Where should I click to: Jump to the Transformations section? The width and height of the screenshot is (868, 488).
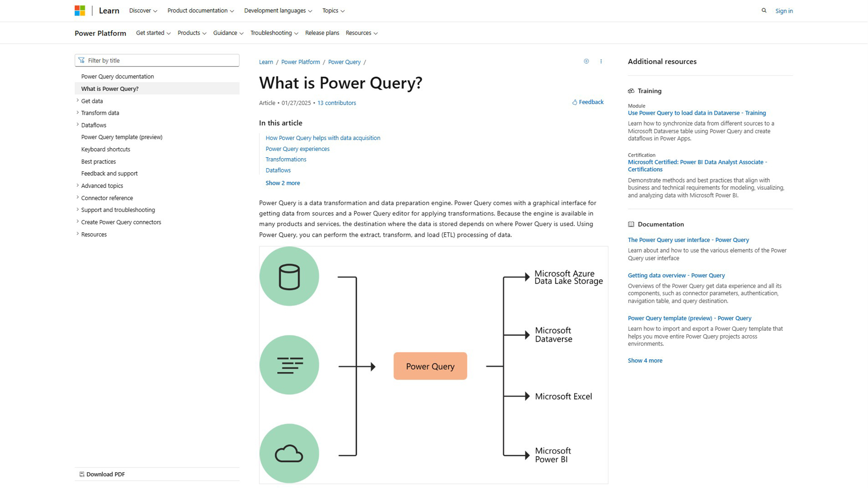[286, 160]
